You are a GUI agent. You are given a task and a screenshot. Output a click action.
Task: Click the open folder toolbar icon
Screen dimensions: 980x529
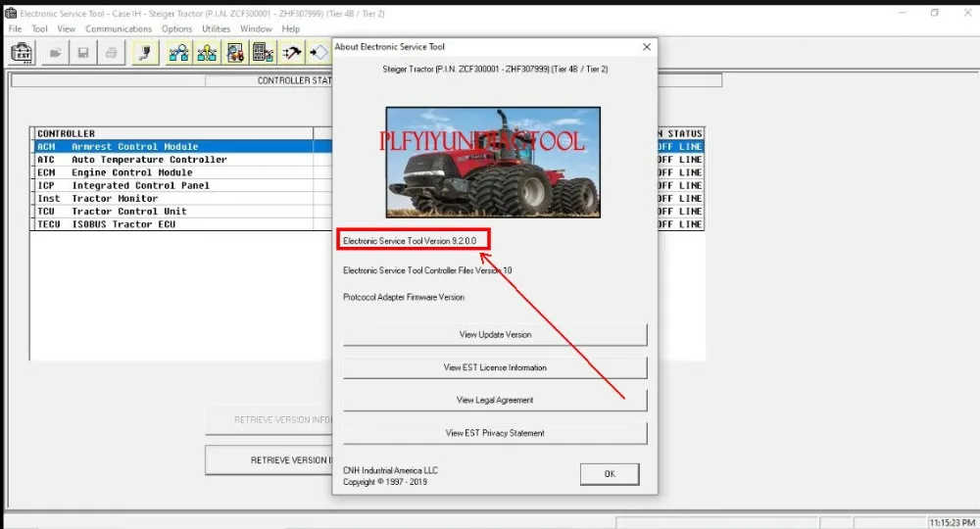pyautogui.click(x=56, y=53)
